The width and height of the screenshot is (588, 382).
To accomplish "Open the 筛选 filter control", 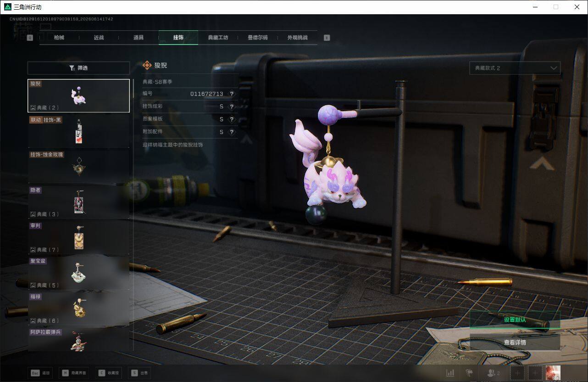I will click(78, 68).
